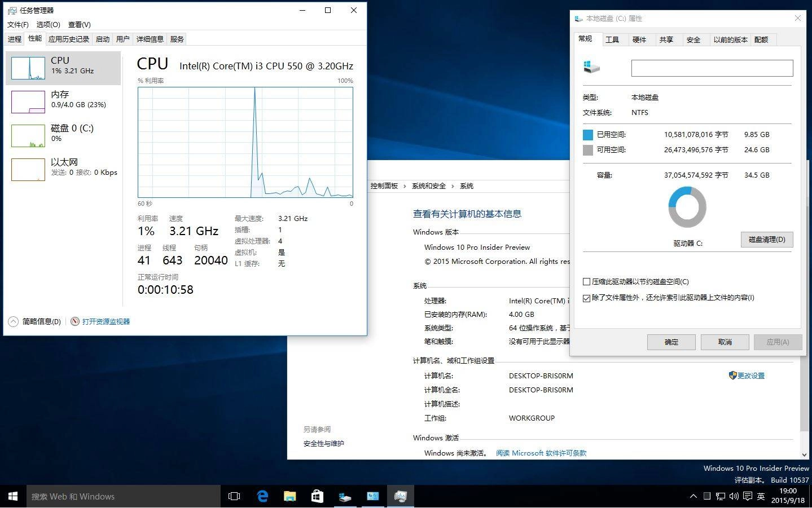Open Action Center notifications icon
This screenshot has height=508, width=812.
[x=747, y=496]
